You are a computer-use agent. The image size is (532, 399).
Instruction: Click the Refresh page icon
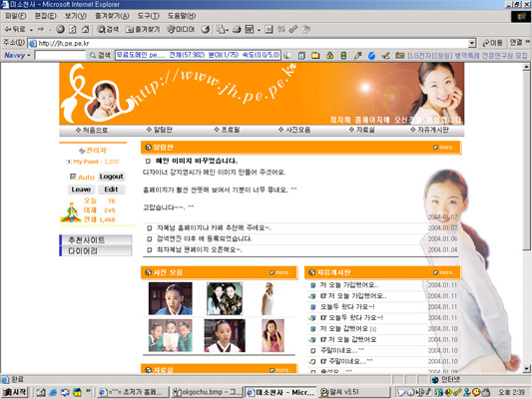pos(73,30)
